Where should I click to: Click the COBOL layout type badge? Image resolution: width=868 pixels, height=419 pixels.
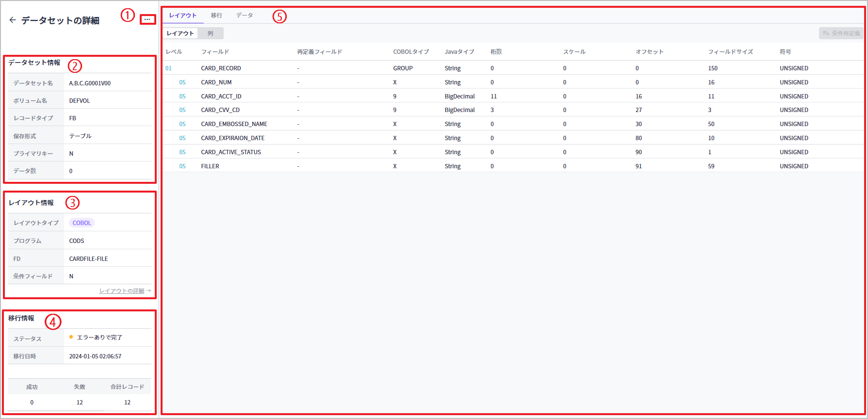coord(82,223)
